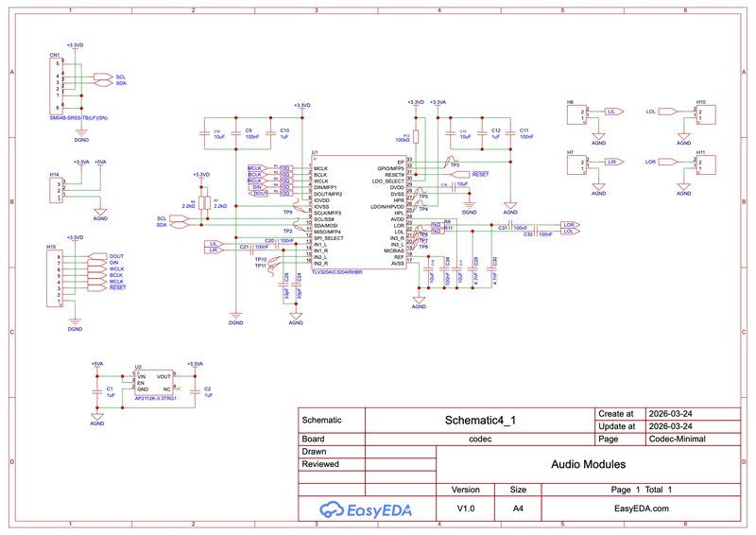Image resolution: width=756 pixels, height=535 pixels.
Task: Click the Create at date 2026-03-24
Action: pyautogui.click(x=670, y=413)
